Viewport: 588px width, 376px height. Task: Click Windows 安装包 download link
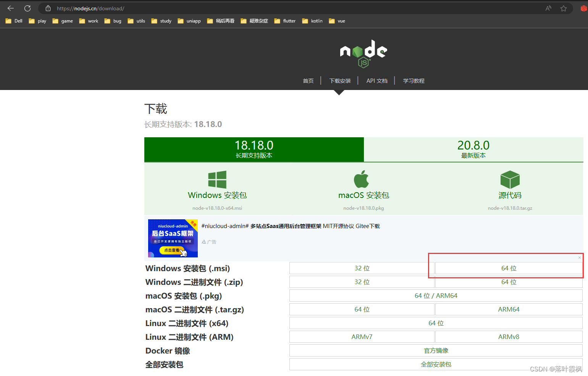coord(217,195)
